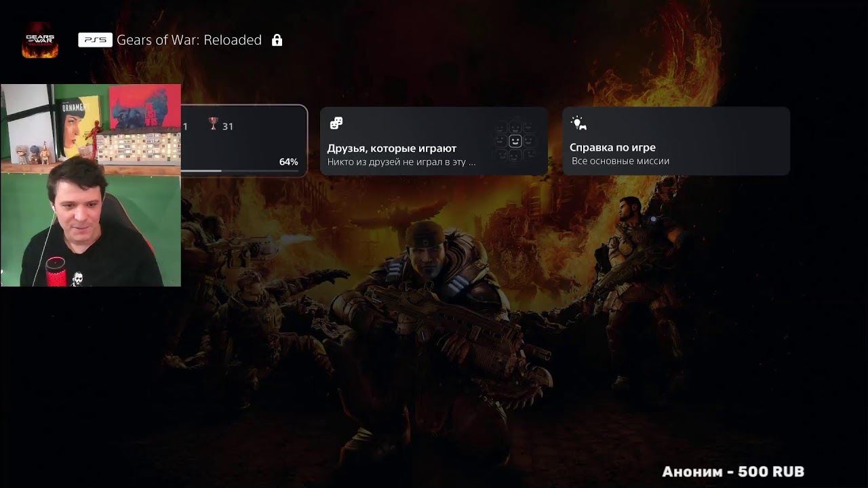Click the 'Все основные миссии' subtitle
Image resolution: width=868 pixels, height=488 pixels.
tap(620, 161)
